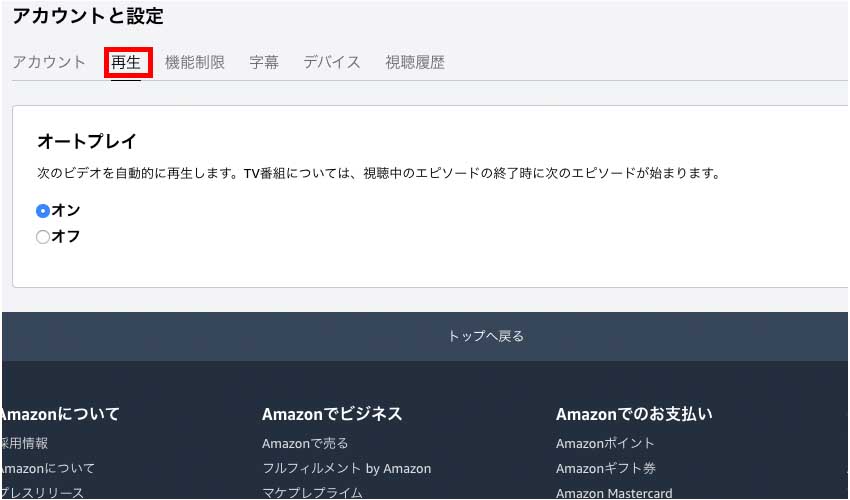Image resolution: width=850 pixels, height=500 pixels.
Task: Open the 機能制限 tab
Action: [195, 62]
